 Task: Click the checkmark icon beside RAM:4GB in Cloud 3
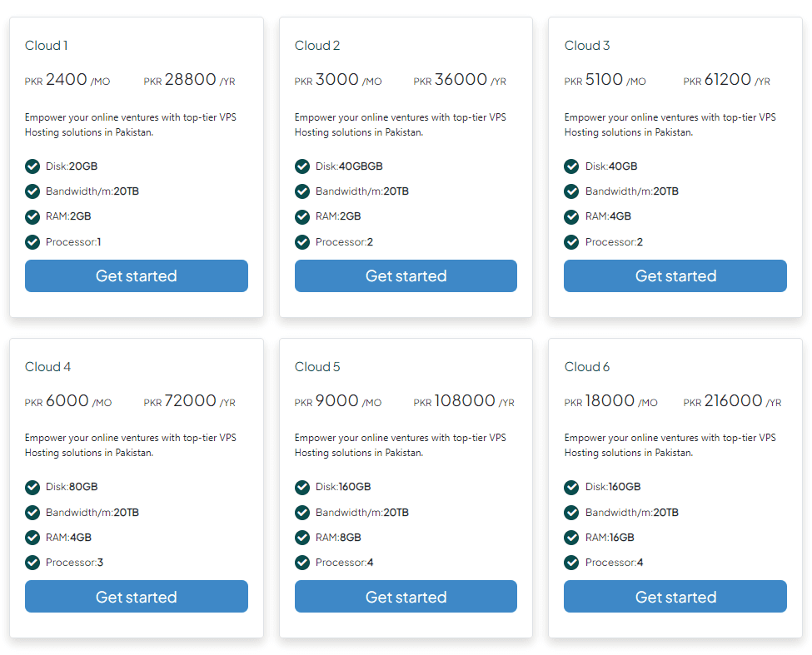click(571, 216)
